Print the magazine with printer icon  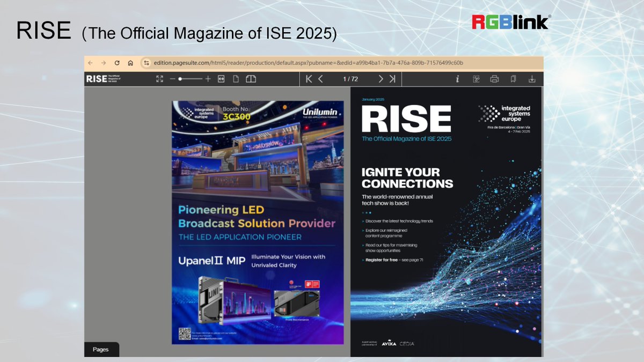[494, 79]
